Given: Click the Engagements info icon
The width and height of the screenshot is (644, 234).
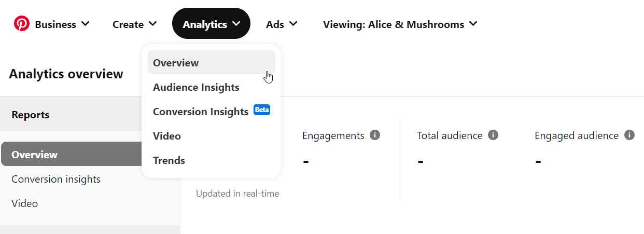Looking at the screenshot, I should pos(375,135).
